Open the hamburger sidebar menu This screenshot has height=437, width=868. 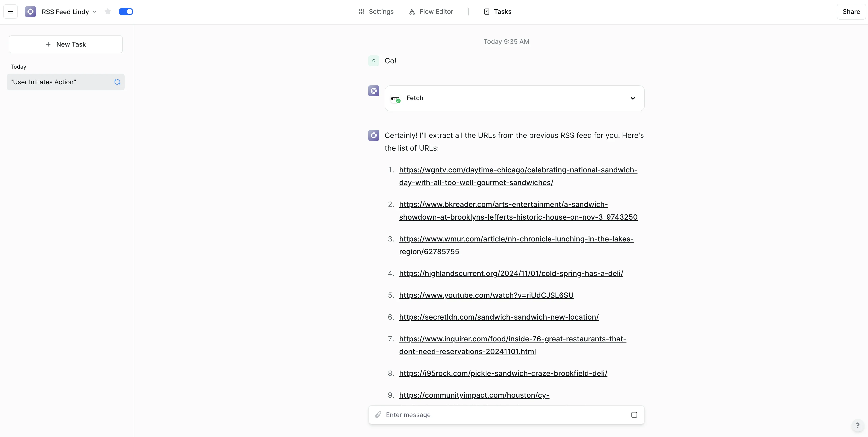coord(10,12)
